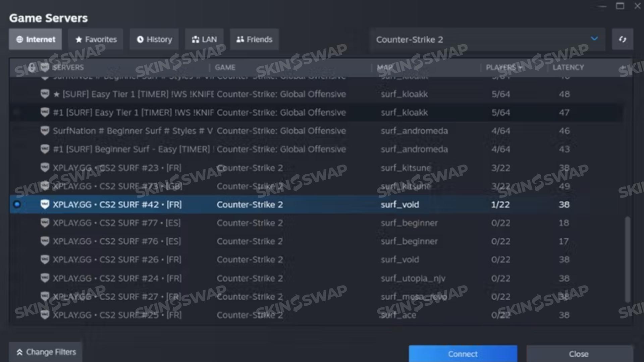Click shield icon of XPLAY.GG SURF #26 row
The height and width of the screenshot is (362, 644).
[x=45, y=260]
